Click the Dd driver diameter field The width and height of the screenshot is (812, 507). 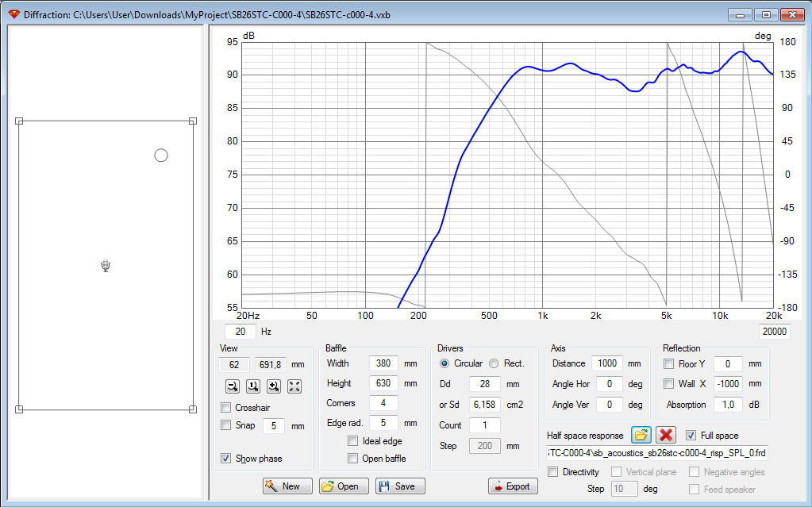click(x=485, y=384)
